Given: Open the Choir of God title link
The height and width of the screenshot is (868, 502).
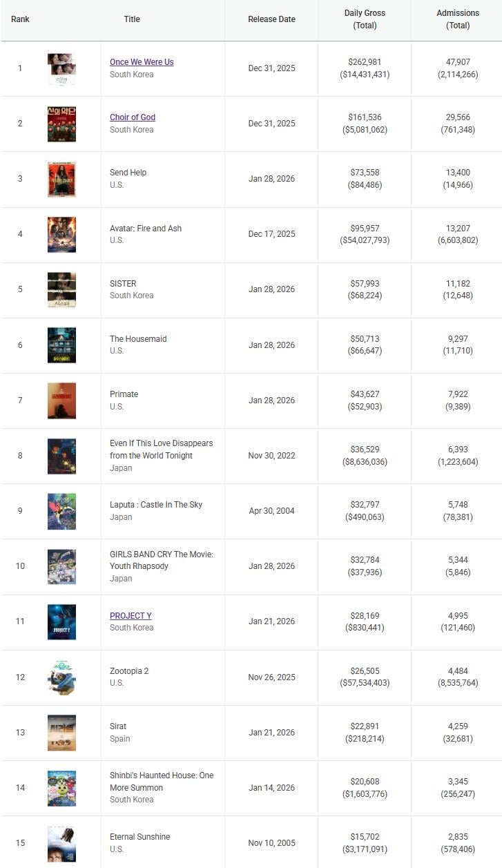Looking at the screenshot, I should (133, 117).
